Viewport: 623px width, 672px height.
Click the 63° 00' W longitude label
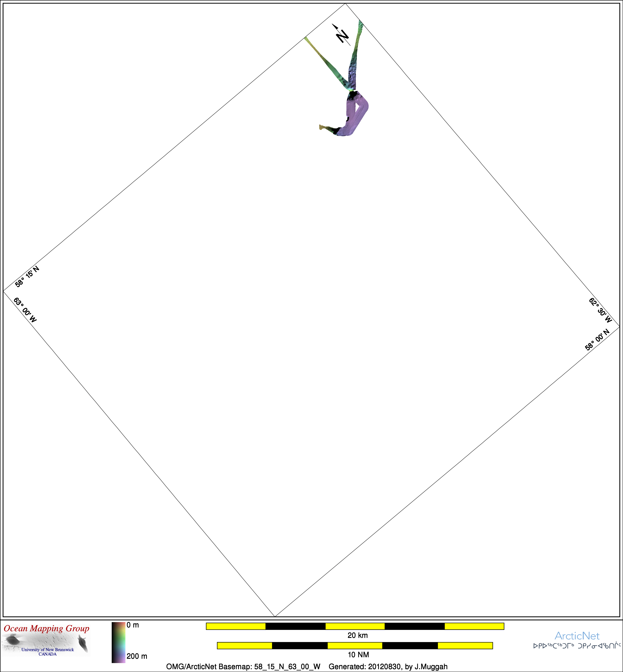pos(25,310)
